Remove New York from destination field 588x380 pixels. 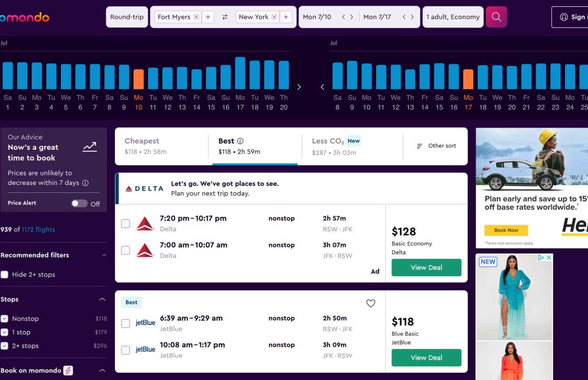(x=274, y=17)
